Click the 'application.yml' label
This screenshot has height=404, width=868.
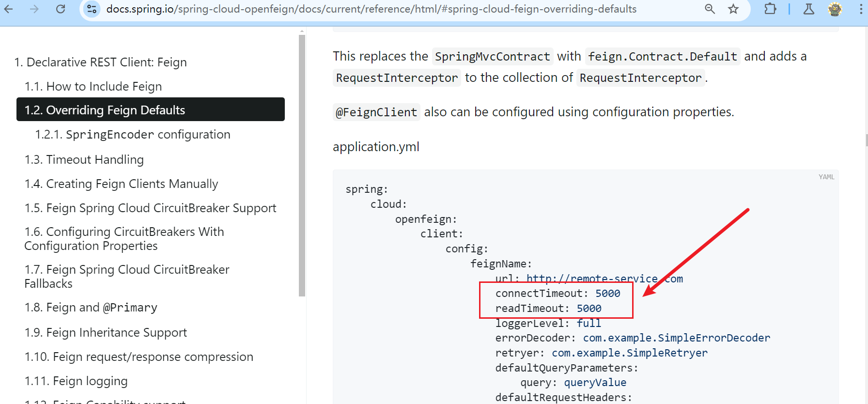coord(376,147)
